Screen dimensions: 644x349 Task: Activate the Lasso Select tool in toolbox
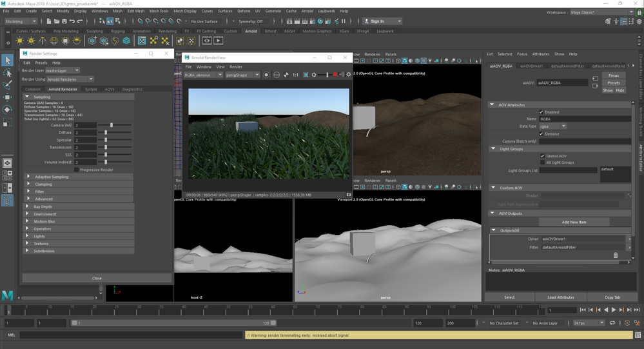pos(7,73)
